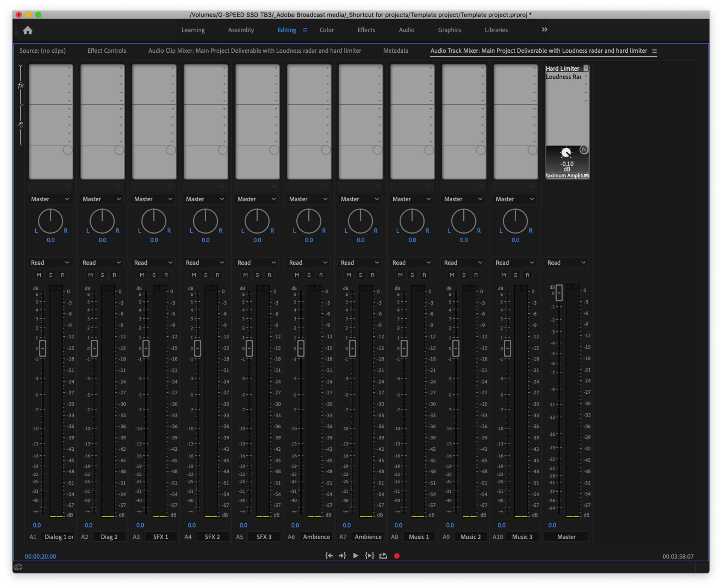The image size is (722, 588).
Task: Show or hide effects with the fx icon
Action: [x=21, y=85]
